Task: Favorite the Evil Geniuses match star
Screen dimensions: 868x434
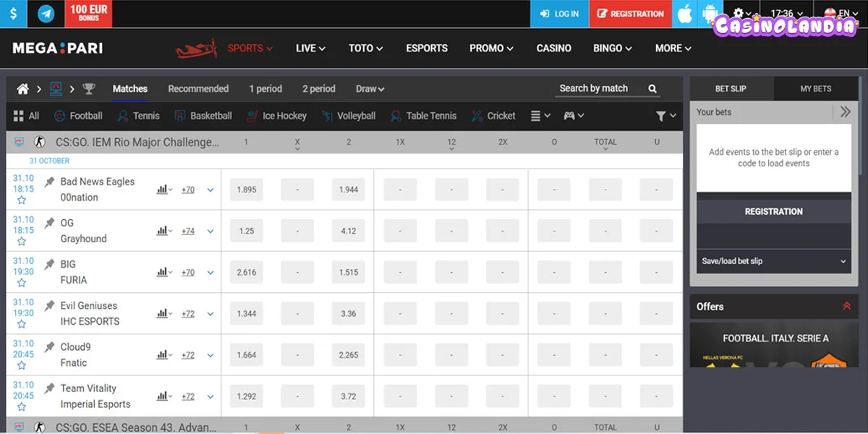Action: tap(22, 324)
